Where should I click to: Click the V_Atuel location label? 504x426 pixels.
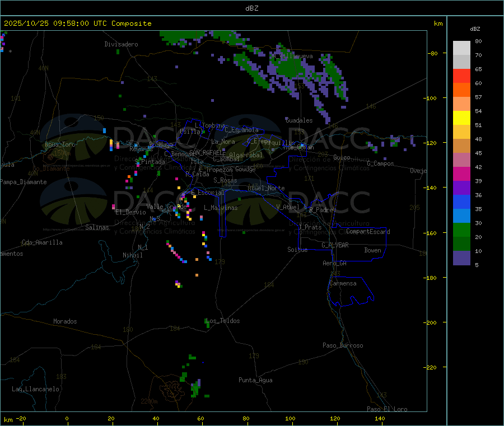[x=288, y=207]
